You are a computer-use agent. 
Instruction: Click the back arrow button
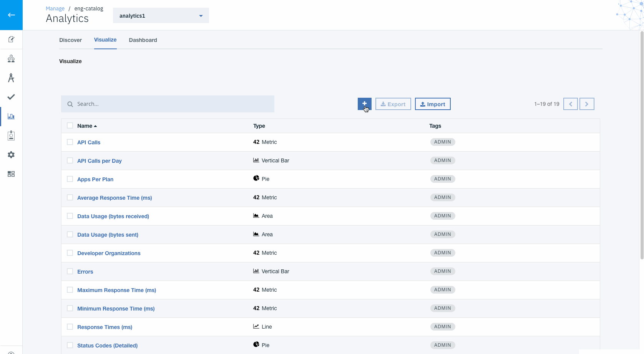click(x=11, y=15)
